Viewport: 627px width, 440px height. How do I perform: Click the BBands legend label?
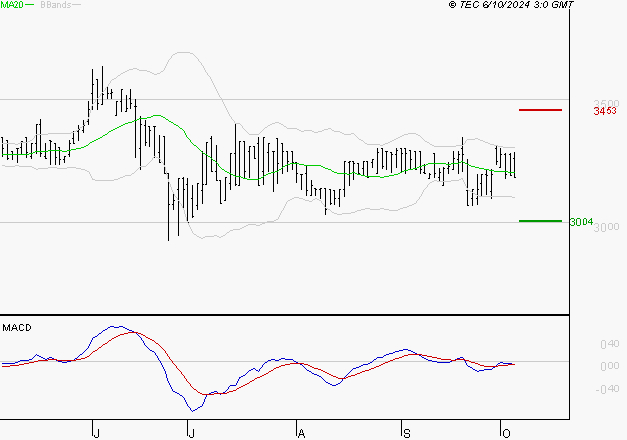(x=56, y=5)
